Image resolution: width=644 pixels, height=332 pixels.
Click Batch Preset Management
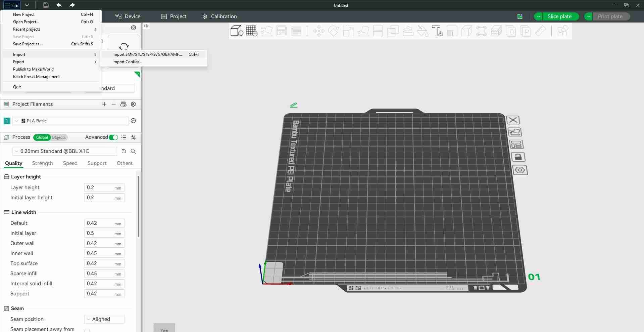pos(50,77)
